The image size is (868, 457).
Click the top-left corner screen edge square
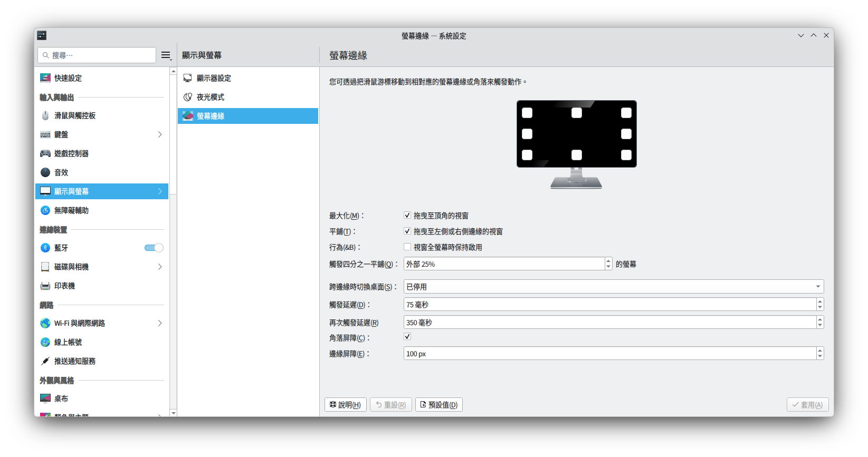[x=527, y=113]
